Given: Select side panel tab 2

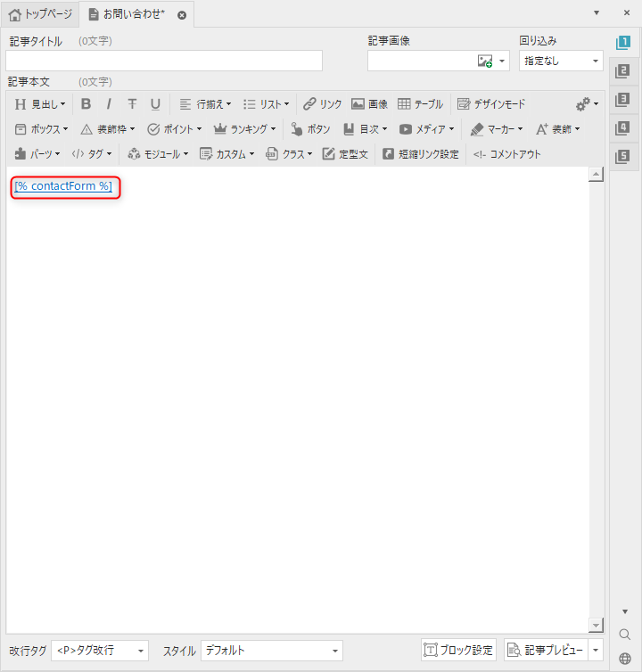Looking at the screenshot, I should [x=623, y=71].
